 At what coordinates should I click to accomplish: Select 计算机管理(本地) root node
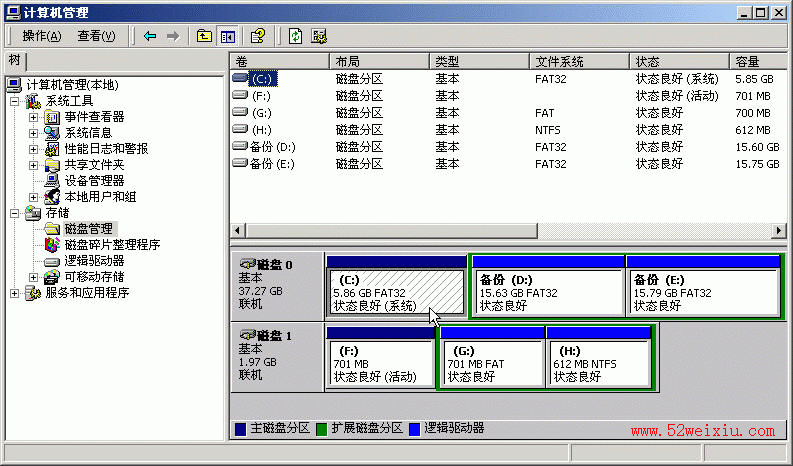point(72,85)
